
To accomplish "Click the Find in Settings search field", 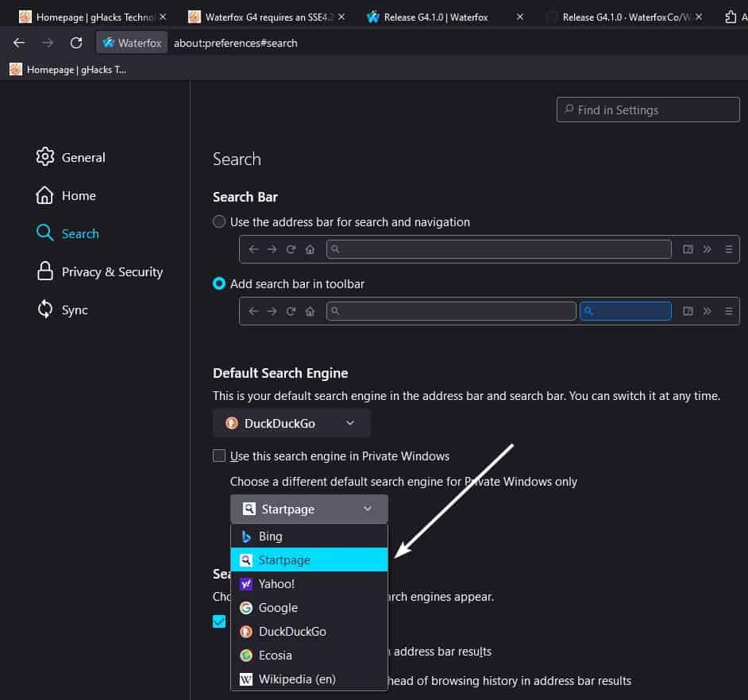I will pos(647,110).
